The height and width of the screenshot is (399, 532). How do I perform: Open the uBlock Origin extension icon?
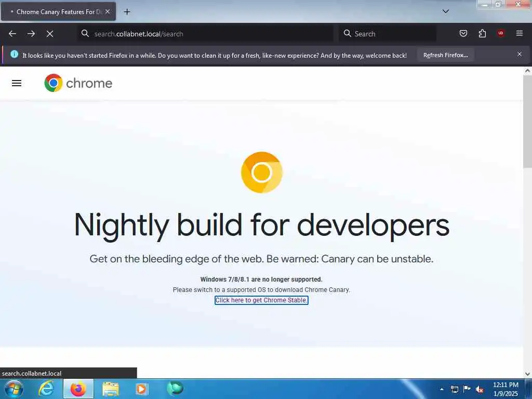point(501,33)
